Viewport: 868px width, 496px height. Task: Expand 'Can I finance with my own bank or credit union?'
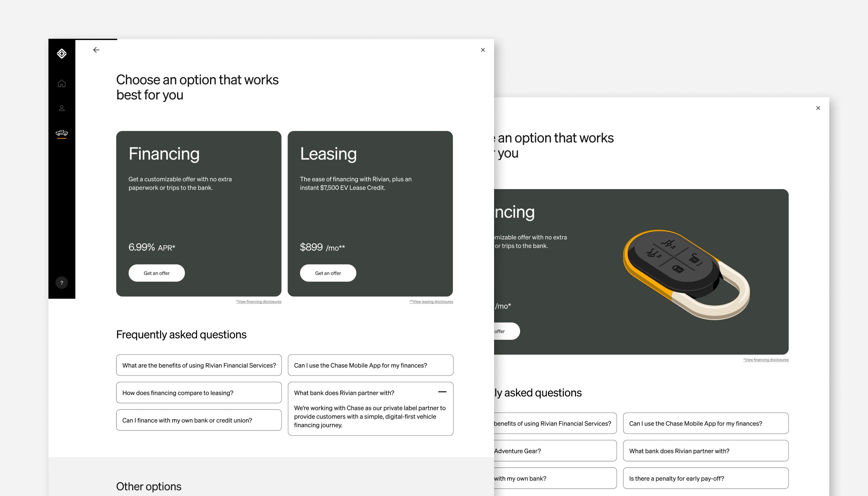coord(199,420)
